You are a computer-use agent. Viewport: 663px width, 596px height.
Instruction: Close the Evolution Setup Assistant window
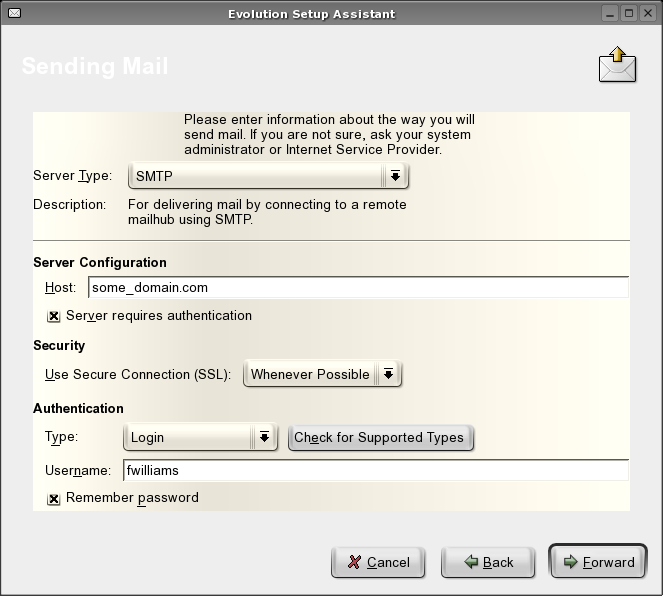click(x=648, y=13)
